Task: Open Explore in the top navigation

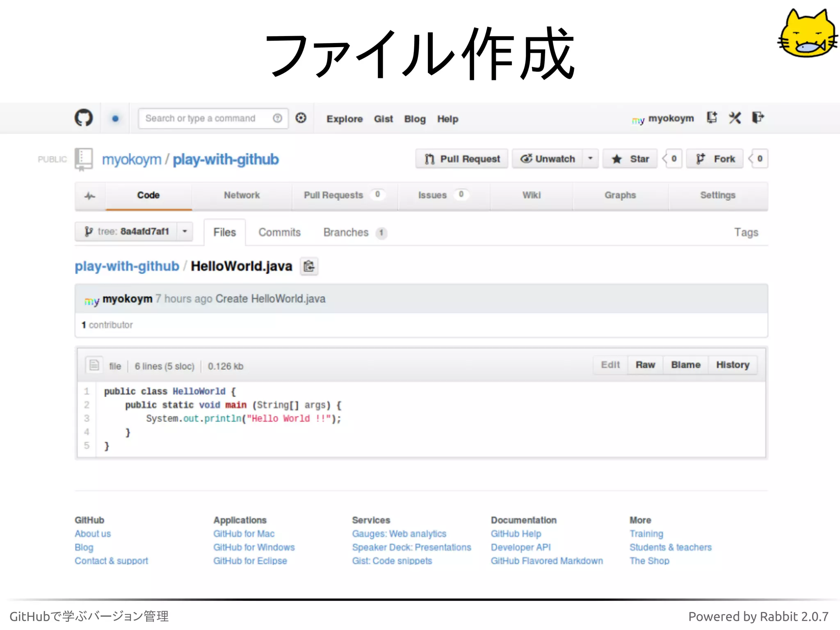Action: coord(345,119)
